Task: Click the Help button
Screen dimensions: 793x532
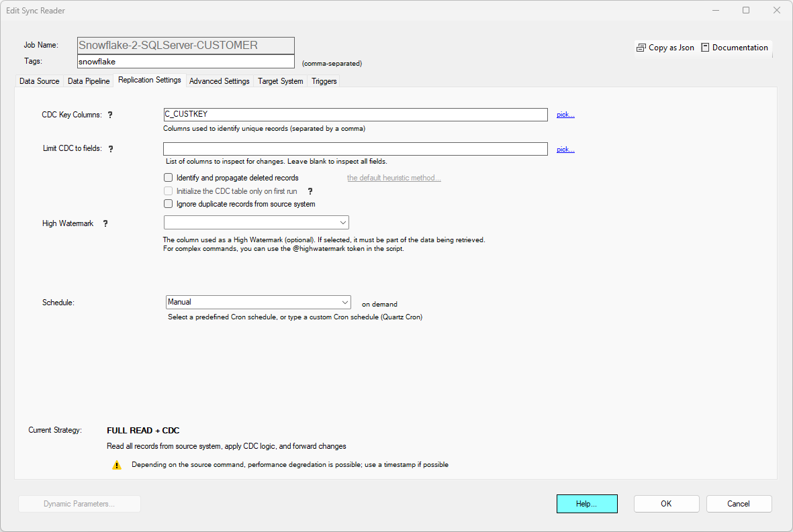Action: (587, 504)
